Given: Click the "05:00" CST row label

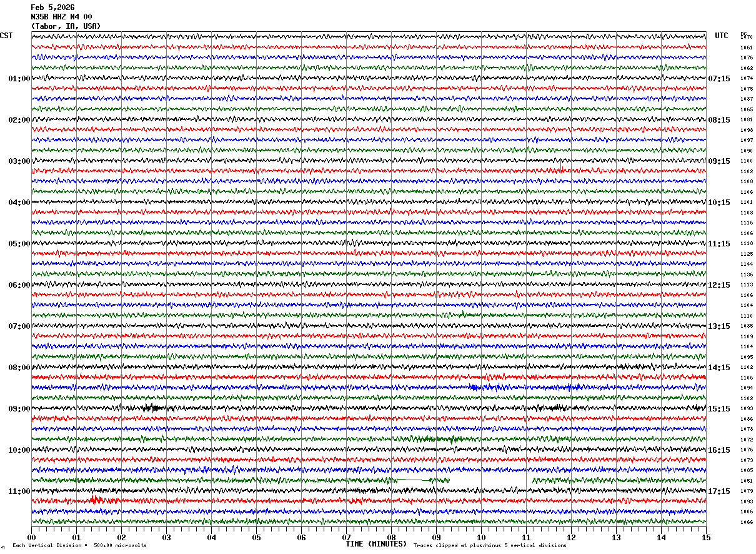Looking at the screenshot, I should point(19,244).
